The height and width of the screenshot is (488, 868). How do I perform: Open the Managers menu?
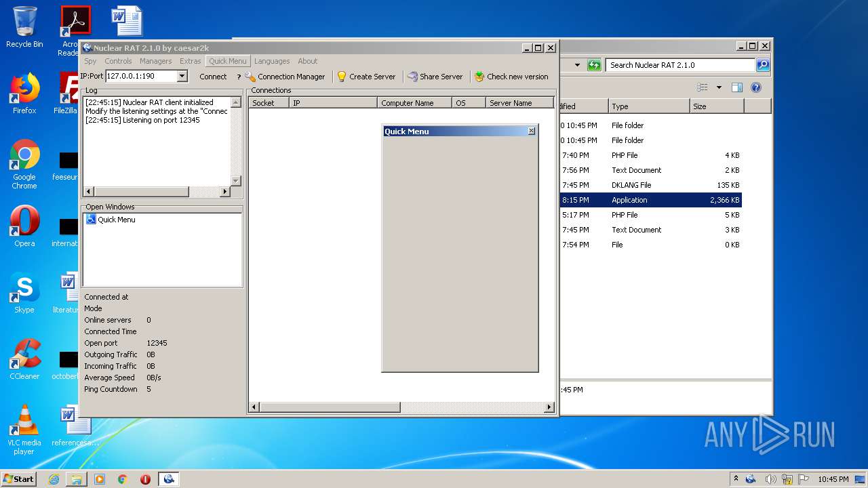point(155,61)
